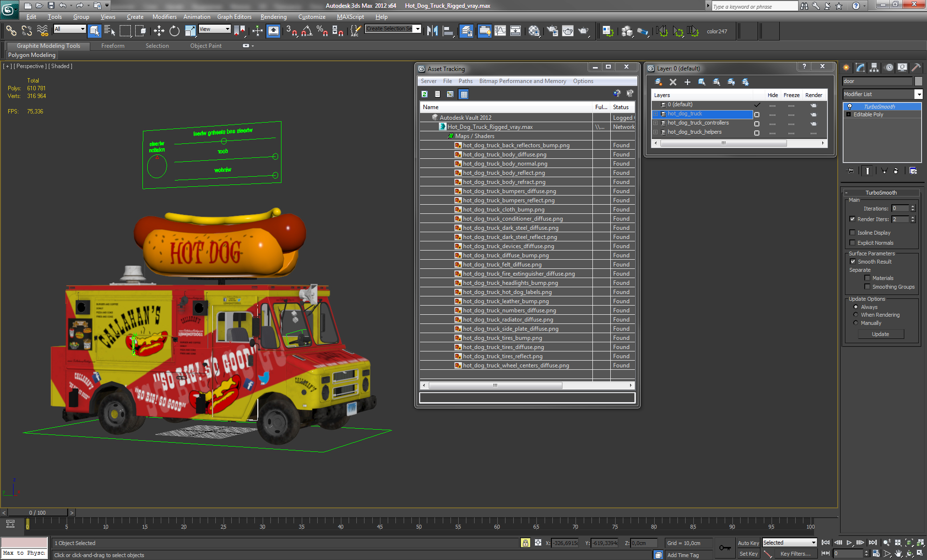The width and height of the screenshot is (927, 560).
Task: Click the Render Production teapot icon
Action: click(584, 31)
